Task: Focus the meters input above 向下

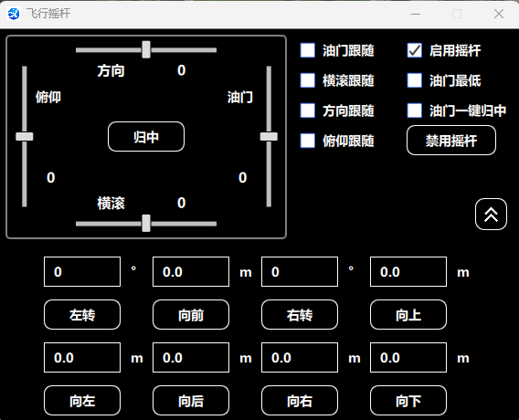Action: click(408, 358)
